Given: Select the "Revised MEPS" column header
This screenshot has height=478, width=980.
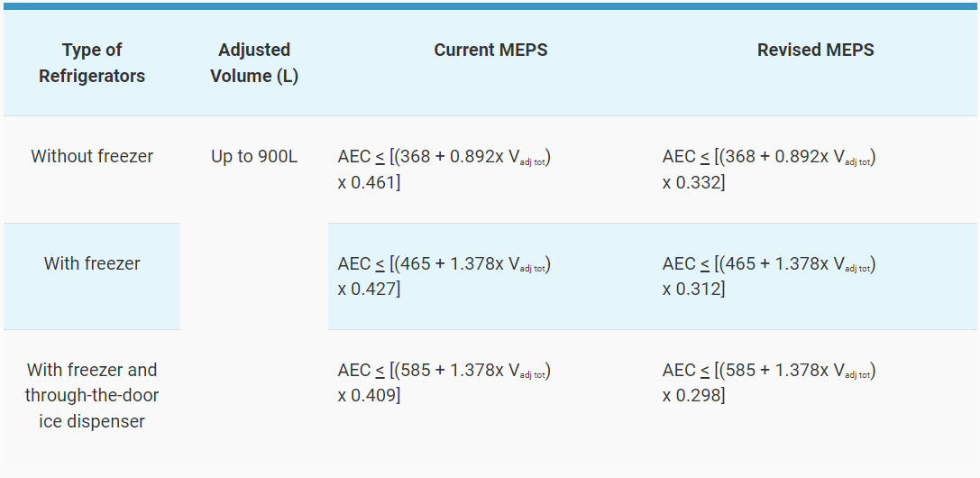Looking at the screenshot, I should pos(815,51).
